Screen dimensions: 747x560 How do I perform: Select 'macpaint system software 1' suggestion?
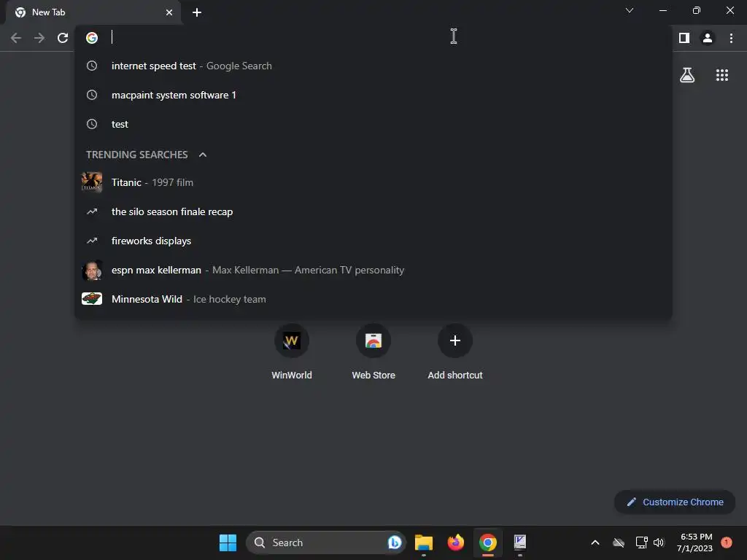click(373, 95)
